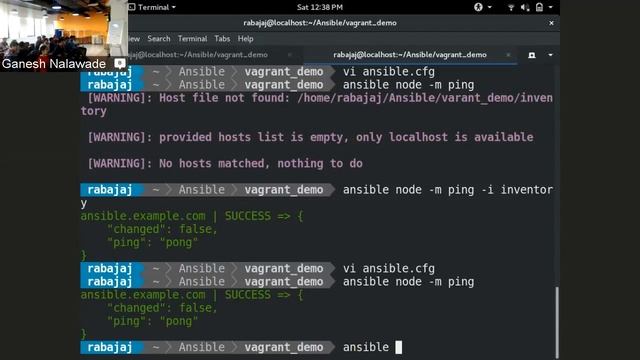Expand the system menu arrow at top right

[550, 7]
